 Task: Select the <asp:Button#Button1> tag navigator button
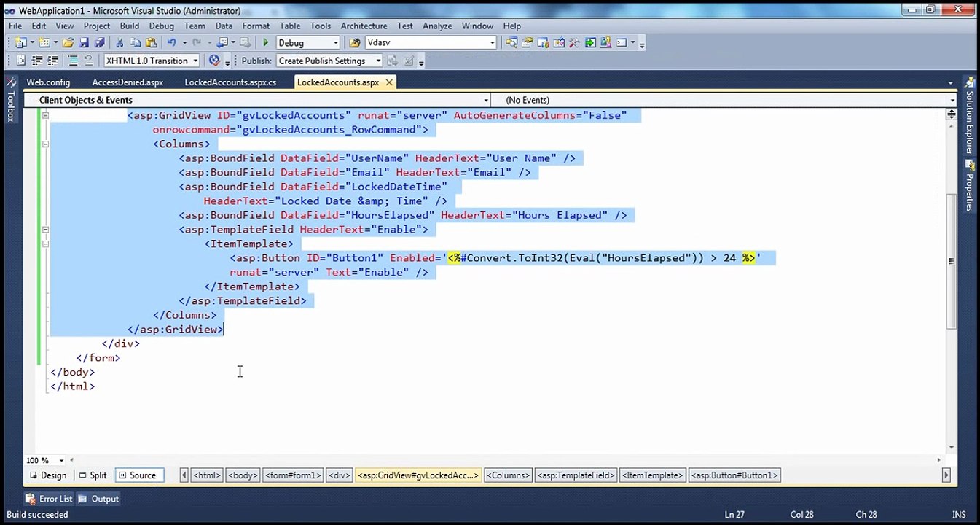coord(734,475)
